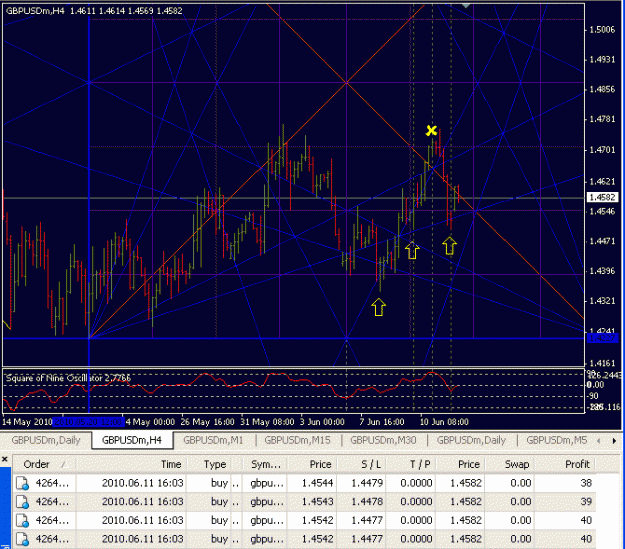Switch to the GBPUSDm,H4 chart tab
This screenshot has height=549, width=625.
tap(132, 440)
